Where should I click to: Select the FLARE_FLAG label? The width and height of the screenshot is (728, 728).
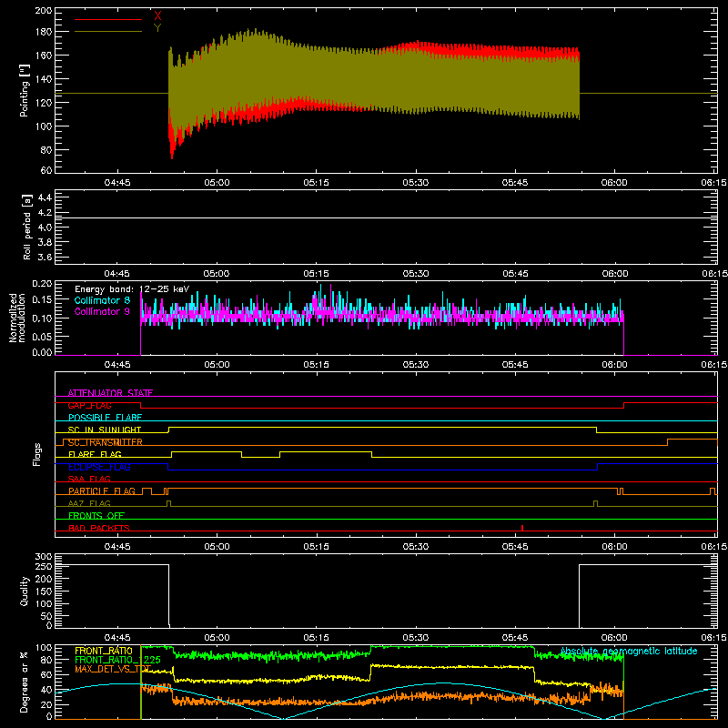coord(95,454)
